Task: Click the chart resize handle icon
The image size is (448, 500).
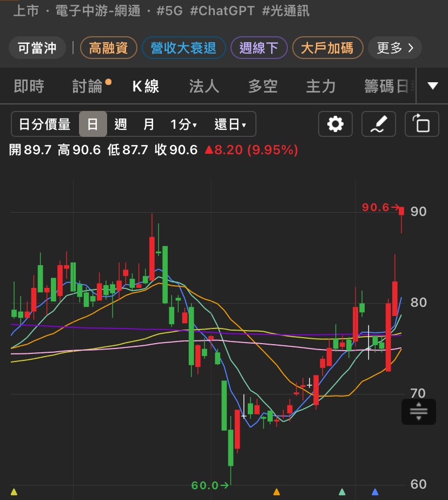Action: click(x=419, y=411)
